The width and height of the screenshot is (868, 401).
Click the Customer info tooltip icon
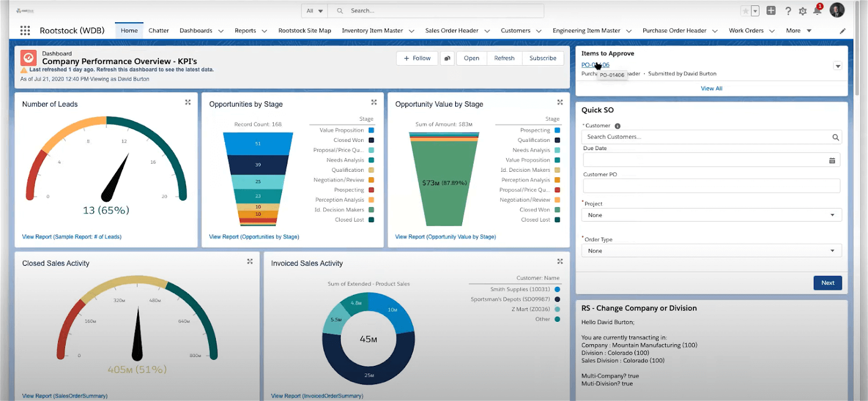(x=618, y=125)
